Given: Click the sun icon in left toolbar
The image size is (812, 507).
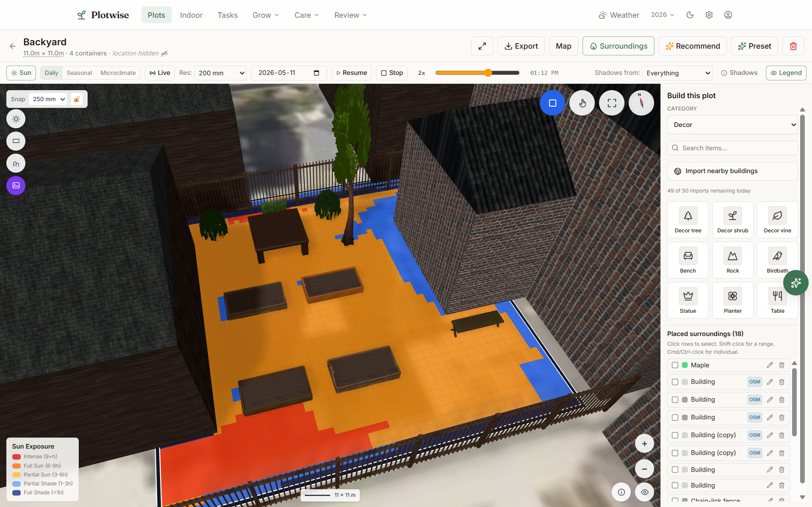Looking at the screenshot, I should coord(16,119).
